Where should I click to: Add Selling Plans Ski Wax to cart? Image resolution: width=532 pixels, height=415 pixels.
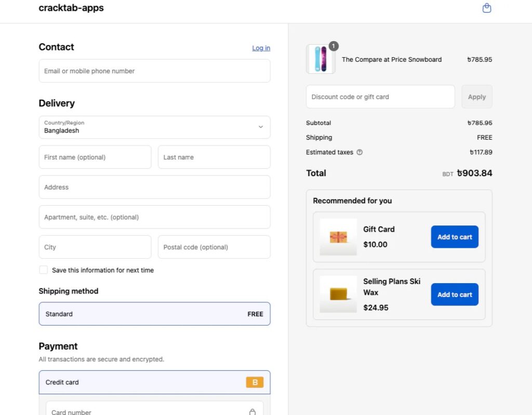click(x=455, y=294)
